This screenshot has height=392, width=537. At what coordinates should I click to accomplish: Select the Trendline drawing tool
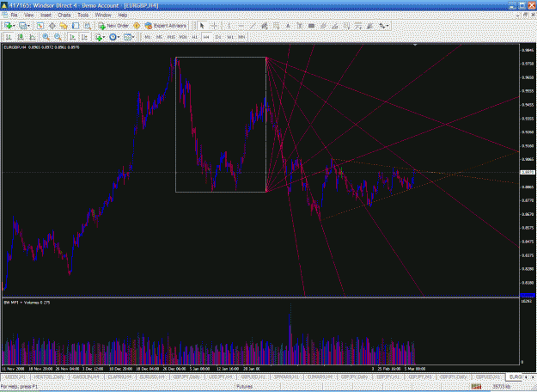[x=253, y=26]
